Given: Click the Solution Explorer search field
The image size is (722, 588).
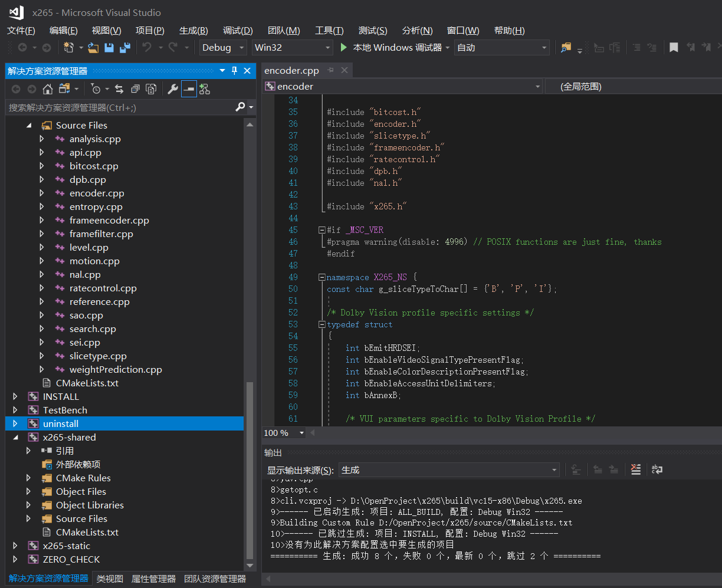Looking at the screenshot, I should [120, 107].
